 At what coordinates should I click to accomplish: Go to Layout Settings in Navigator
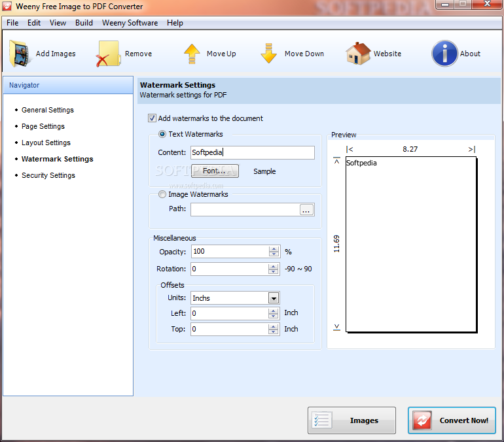(x=46, y=143)
